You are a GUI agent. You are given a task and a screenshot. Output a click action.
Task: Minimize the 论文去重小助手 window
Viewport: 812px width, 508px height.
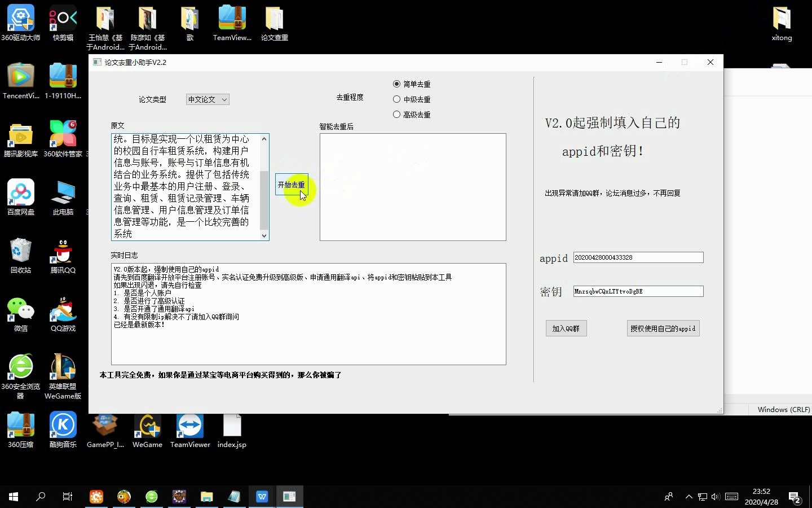coord(659,62)
